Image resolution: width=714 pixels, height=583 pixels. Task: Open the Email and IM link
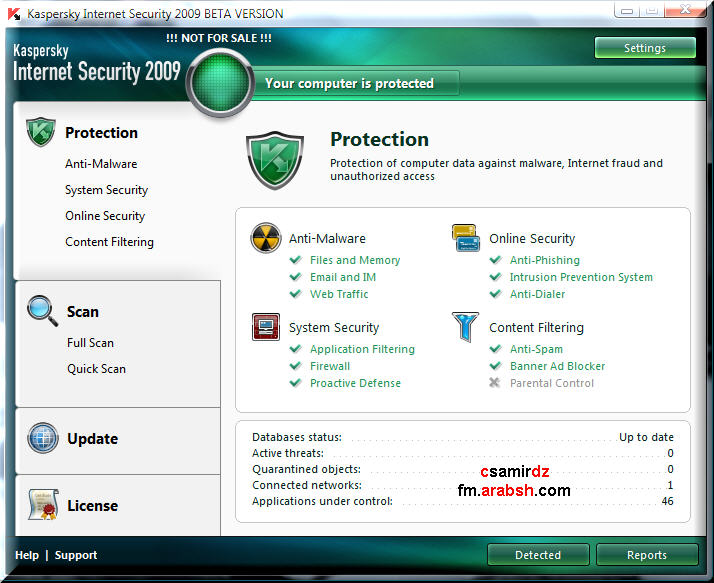(x=343, y=277)
